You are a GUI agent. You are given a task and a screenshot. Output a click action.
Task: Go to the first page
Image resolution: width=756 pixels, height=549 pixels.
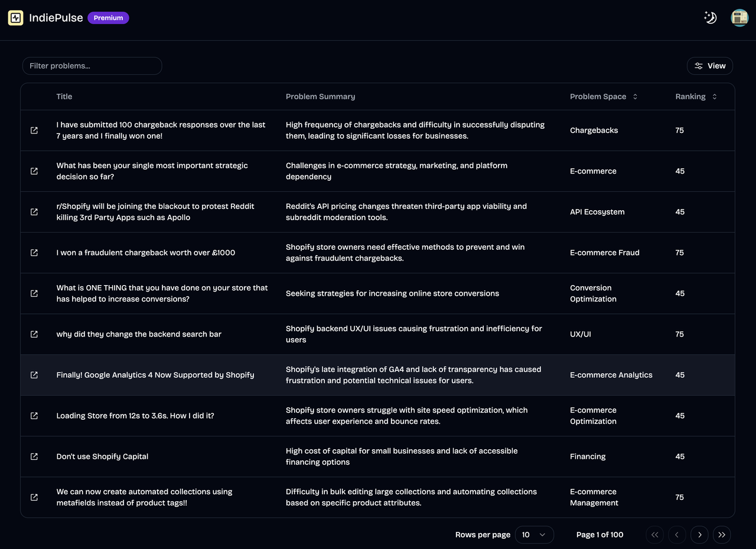tap(654, 535)
